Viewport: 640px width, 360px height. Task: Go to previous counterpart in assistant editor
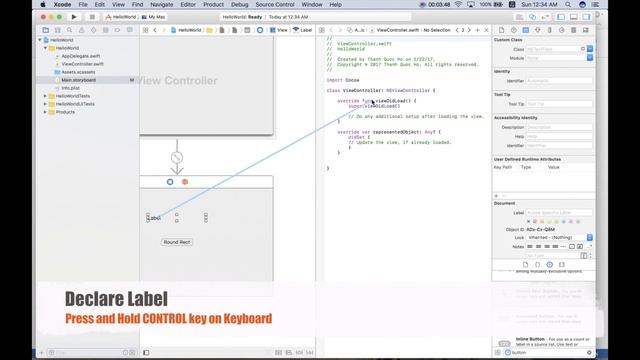click(457, 30)
